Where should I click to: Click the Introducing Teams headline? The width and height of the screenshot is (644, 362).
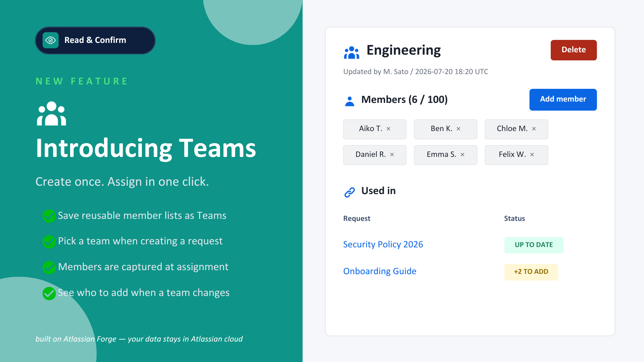[146, 148]
